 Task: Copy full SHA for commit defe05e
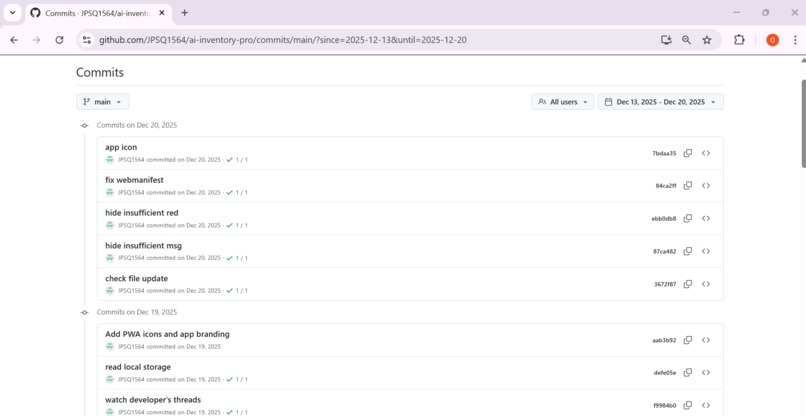(x=687, y=372)
